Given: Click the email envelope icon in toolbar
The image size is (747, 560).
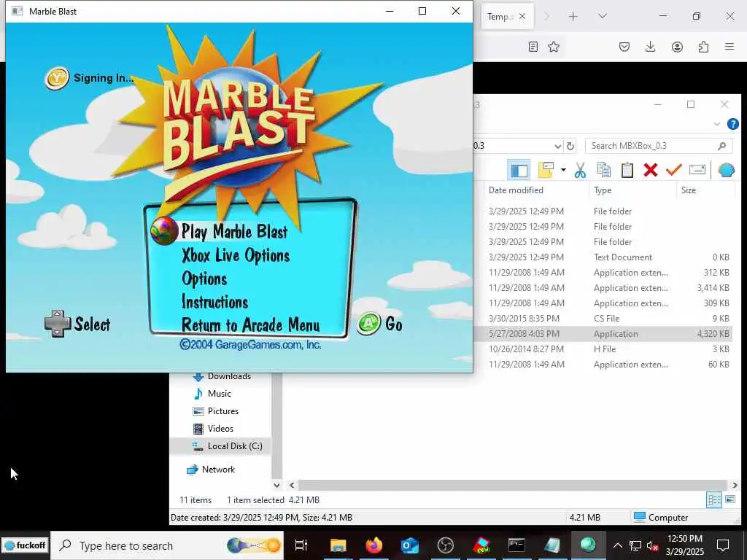Looking at the screenshot, I should [x=697, y=170].
